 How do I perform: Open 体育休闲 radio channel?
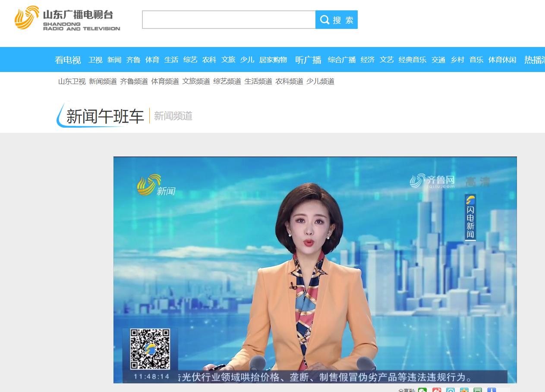coord(502,60)
